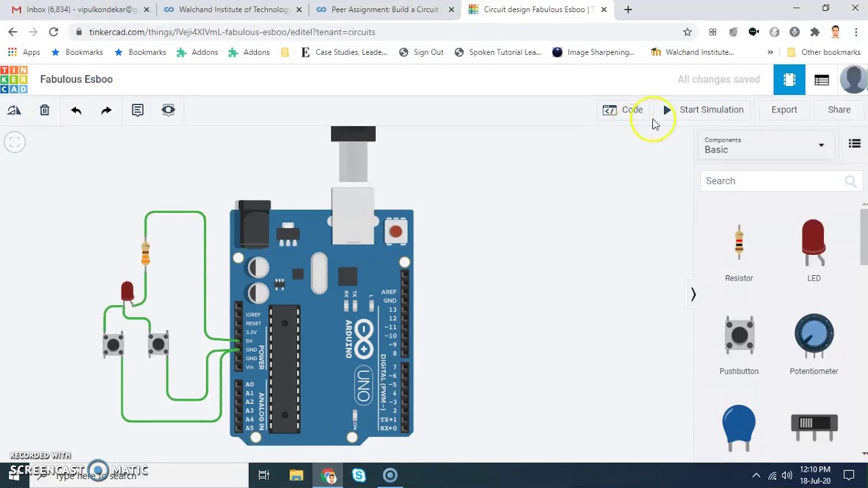Click the Share button
868x488 pixels.
pos(839,110)
